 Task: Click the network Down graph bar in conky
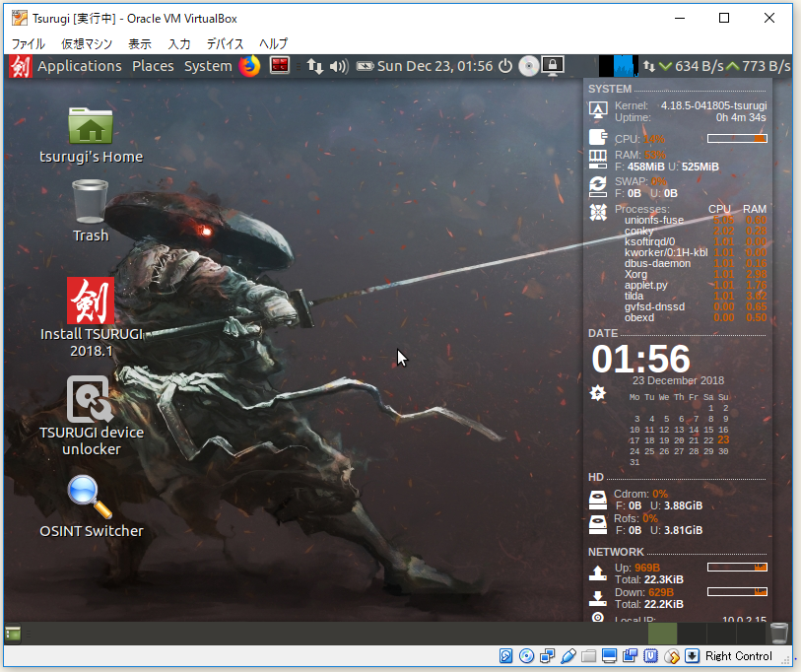[737, 592]
